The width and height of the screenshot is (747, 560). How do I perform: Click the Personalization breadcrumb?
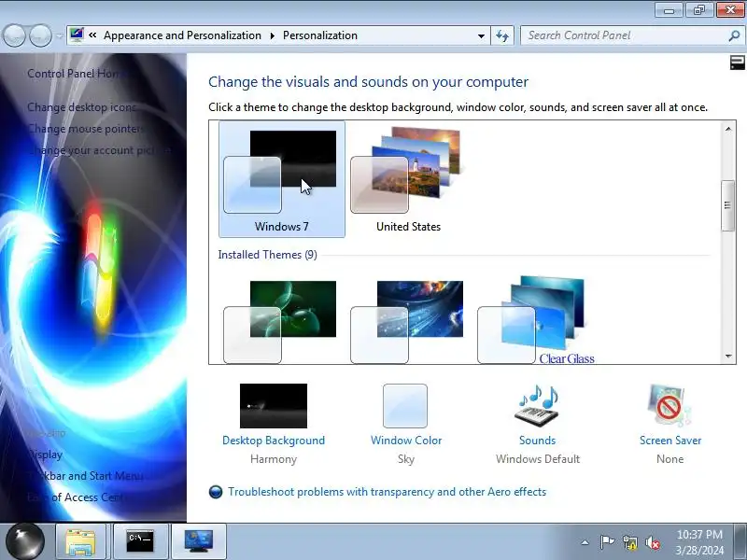tap(320, 35)
